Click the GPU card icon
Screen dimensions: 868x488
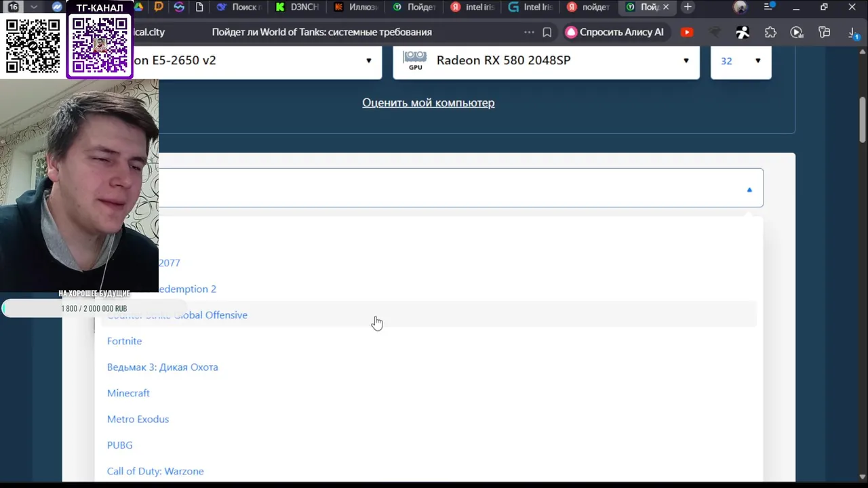point(415,60)
